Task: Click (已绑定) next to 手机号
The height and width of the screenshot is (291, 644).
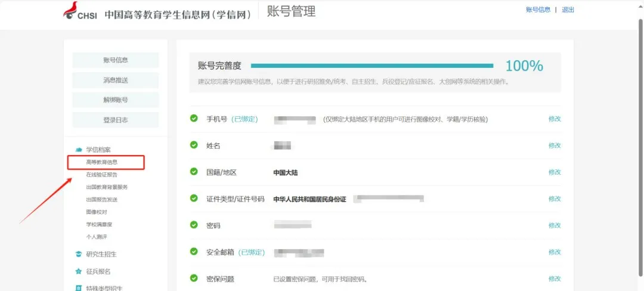Action: click(244, 119)
